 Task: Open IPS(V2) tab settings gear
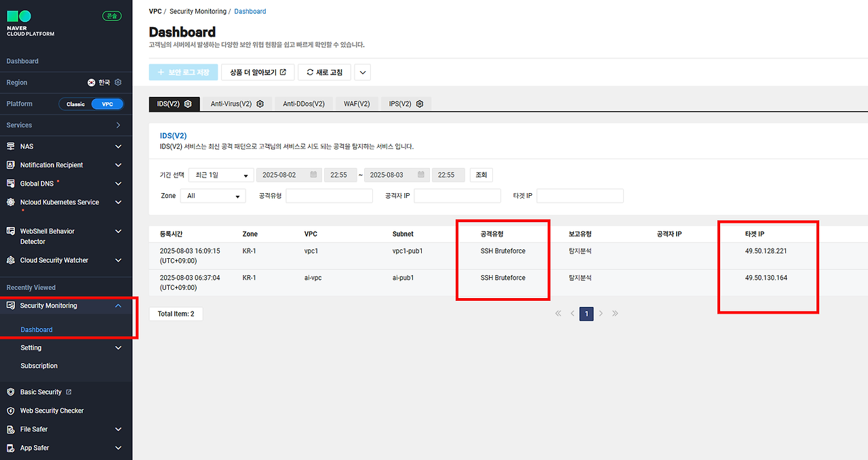click(x=420, y=104)
